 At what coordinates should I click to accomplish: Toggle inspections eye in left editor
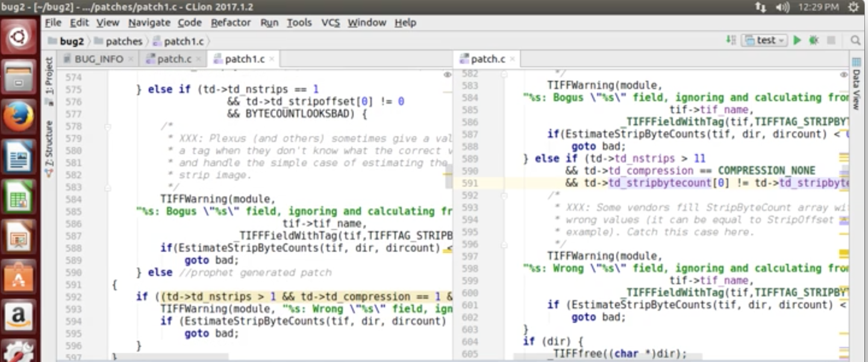(x=447, y=75)
